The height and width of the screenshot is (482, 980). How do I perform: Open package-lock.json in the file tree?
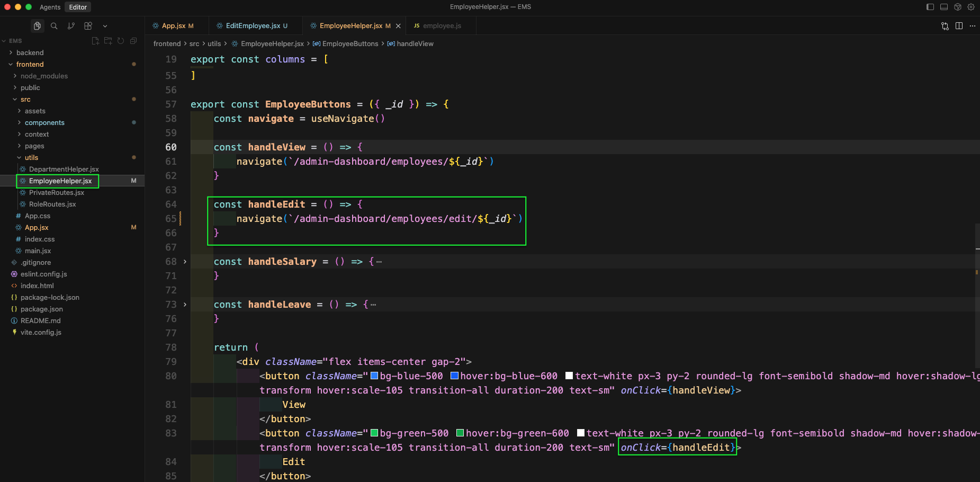click(72, 298)
